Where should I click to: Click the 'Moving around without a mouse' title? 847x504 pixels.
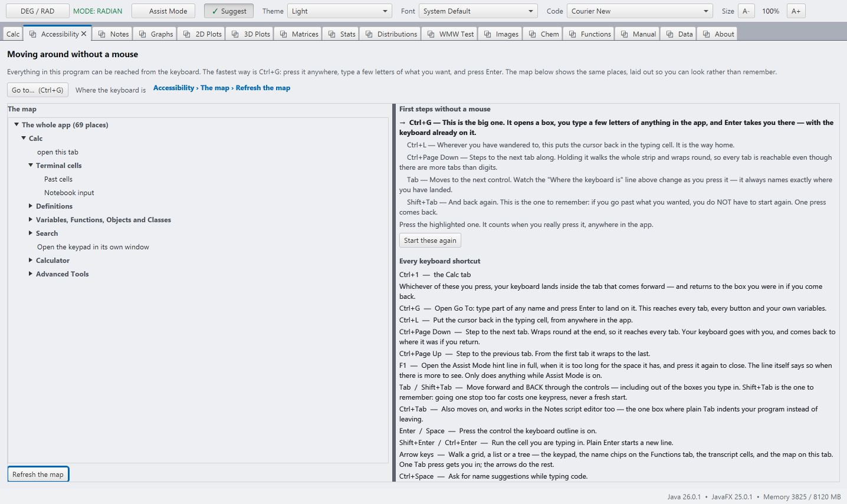click(x=73, y=54)
